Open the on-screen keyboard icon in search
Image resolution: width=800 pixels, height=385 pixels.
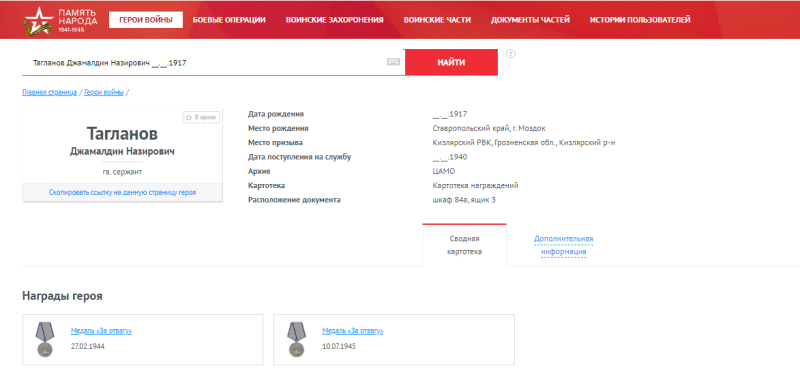click(393, 62)
